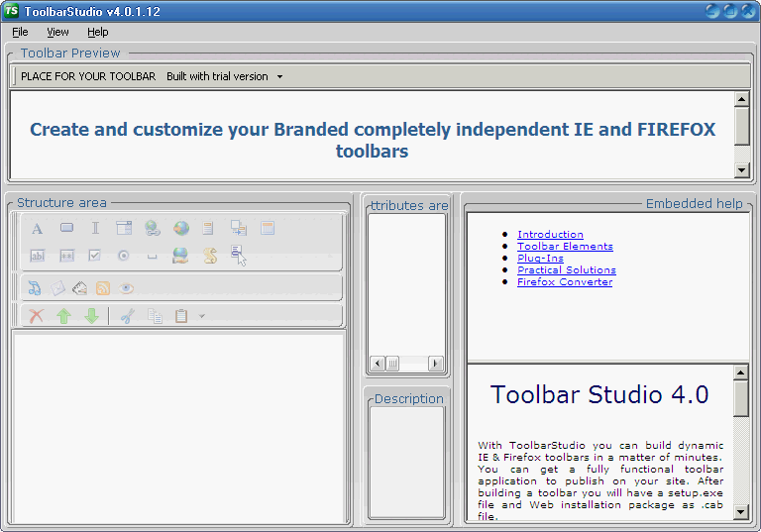Viewport: 761px width, 532px height.
Task: Move item up with green arrow
Action: click(x=63, y=316)
